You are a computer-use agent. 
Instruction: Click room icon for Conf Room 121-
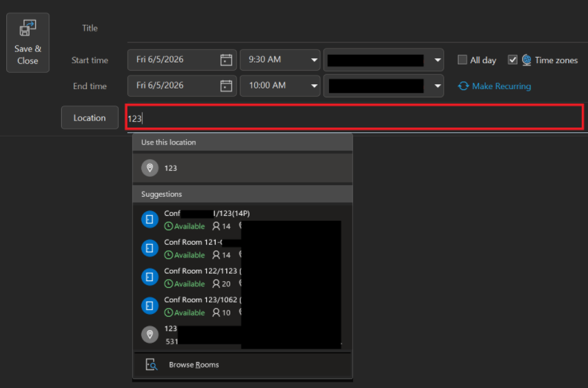pos(149,248)
